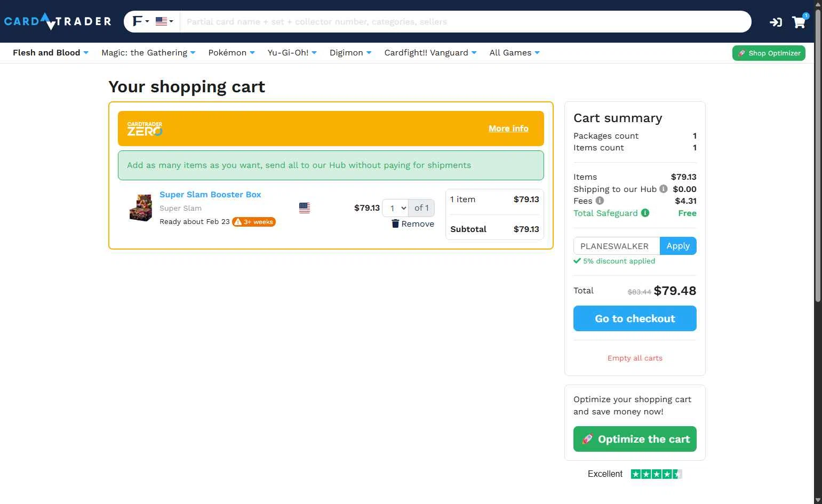Click the Total Safeguard info icon
Image resolution: width=822 pixels, height=504 pixels.
pyautogui.click(x=645, y=213)
